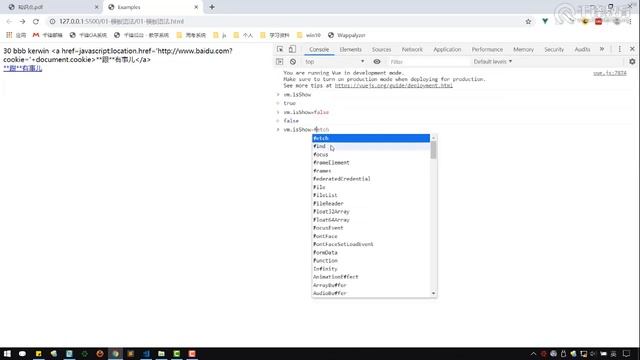640x360 pixels.
Task: Select 'AnimationEffect' autocomplete suggestion
Action: [x=371, y=277]
